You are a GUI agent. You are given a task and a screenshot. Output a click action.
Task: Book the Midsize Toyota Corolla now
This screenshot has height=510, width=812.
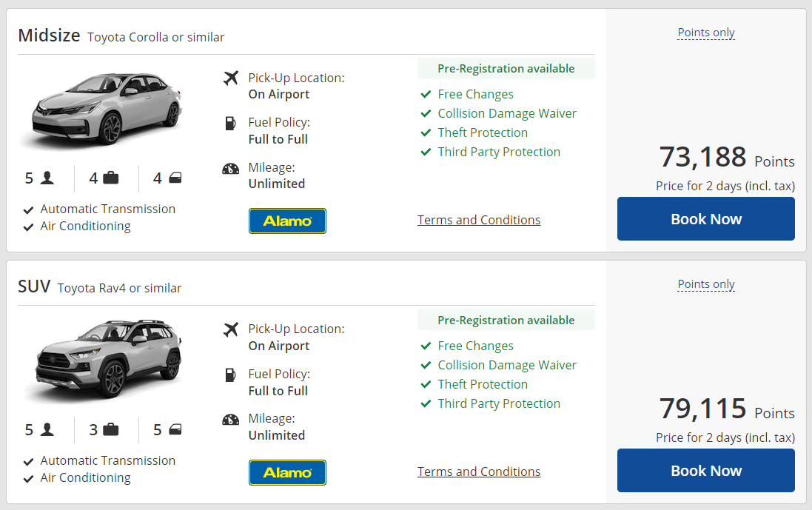coord(705,219)
